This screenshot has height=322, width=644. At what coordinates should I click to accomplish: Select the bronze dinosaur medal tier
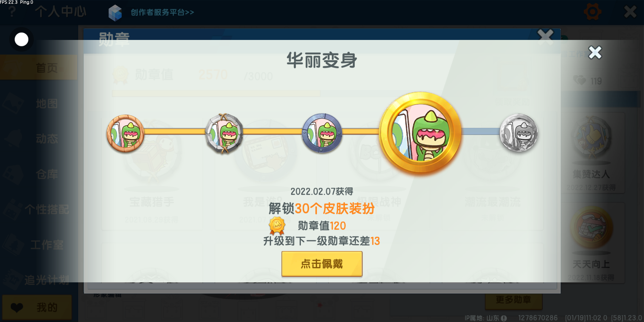[x=126, y=133]
